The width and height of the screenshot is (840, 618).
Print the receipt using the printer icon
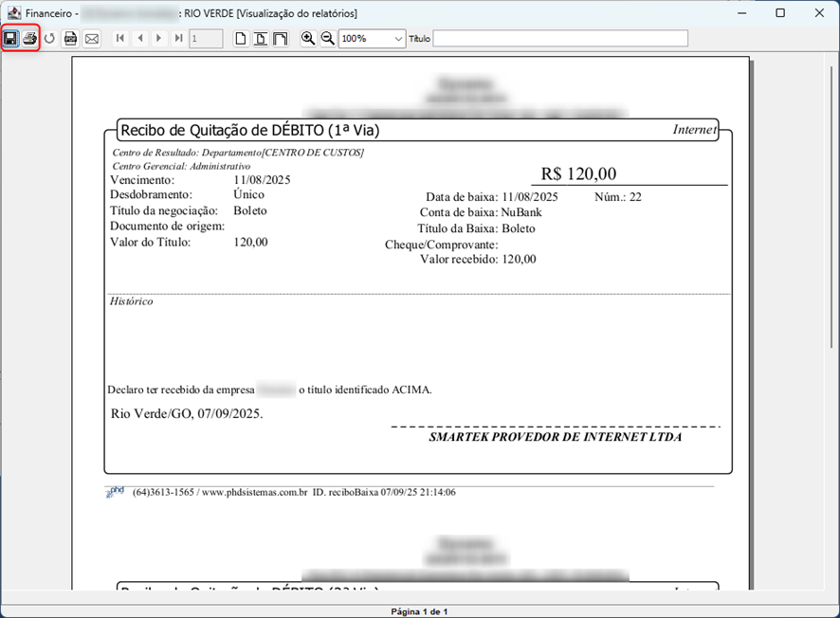coord(30,39)
